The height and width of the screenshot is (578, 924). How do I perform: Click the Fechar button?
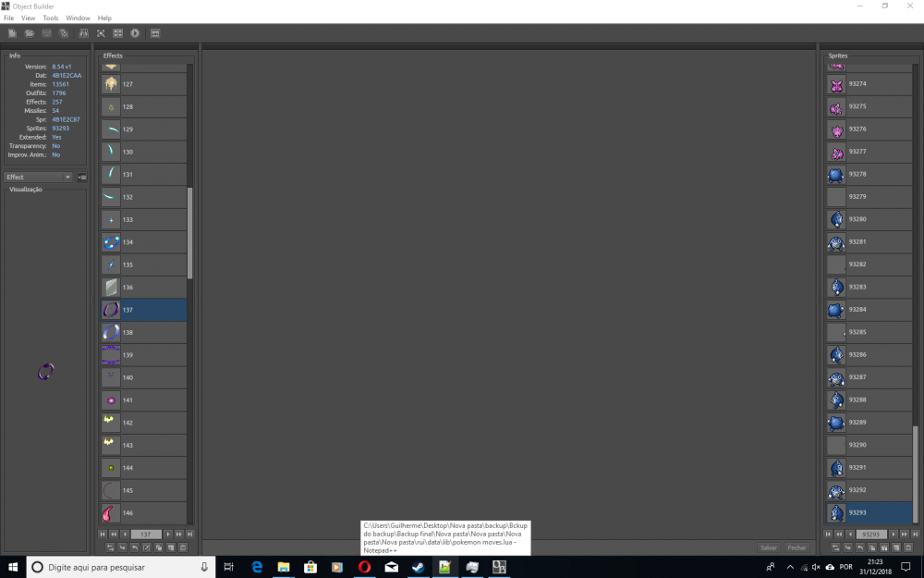click(x=796, y=547)
